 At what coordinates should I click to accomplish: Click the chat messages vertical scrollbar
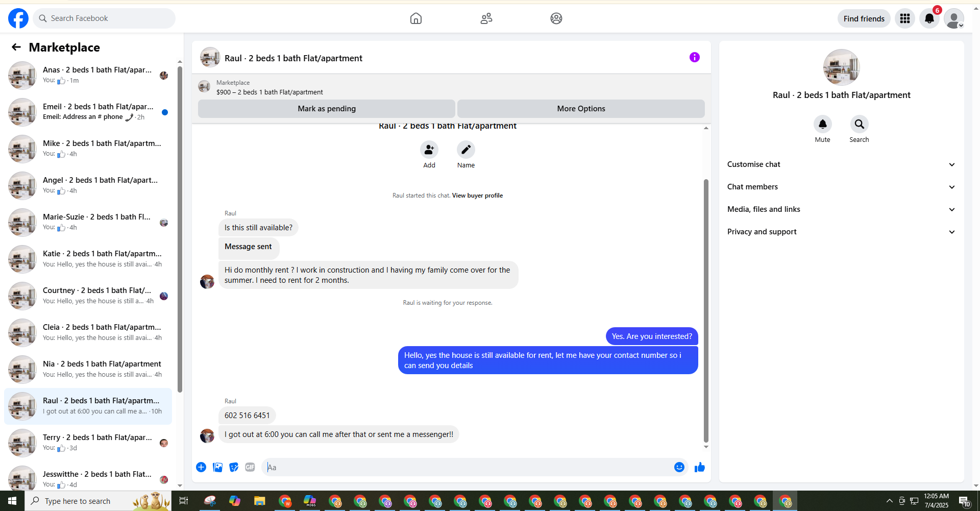pos(706,310)
